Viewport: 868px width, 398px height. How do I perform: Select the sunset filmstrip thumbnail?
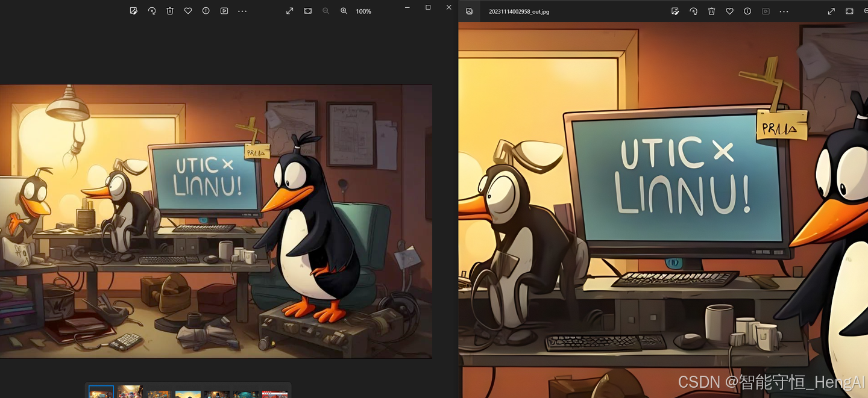coord(188,394)
